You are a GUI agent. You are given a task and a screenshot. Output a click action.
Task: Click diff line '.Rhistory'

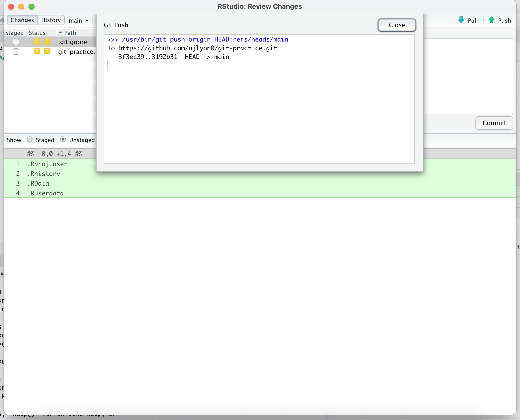tap(44, 174)
